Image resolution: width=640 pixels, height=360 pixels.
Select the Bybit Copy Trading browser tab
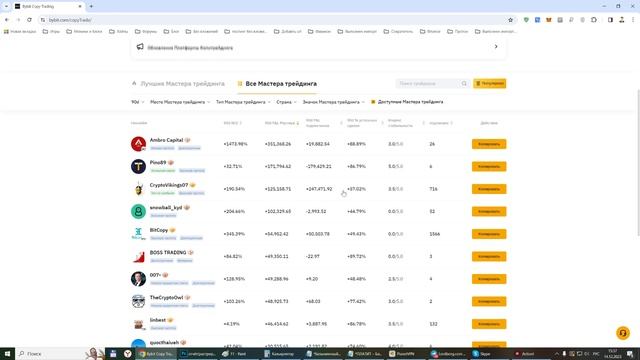pyautogui.click(x=48, y=7)
